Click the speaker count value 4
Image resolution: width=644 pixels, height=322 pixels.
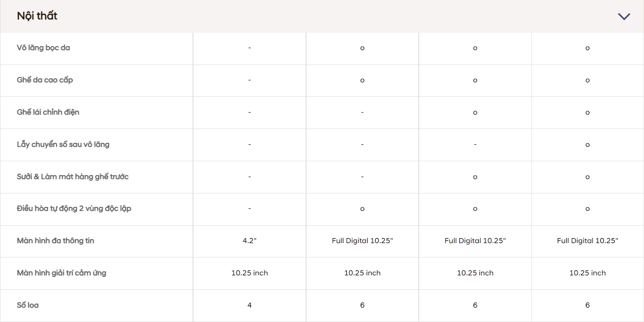pos(250,305)
